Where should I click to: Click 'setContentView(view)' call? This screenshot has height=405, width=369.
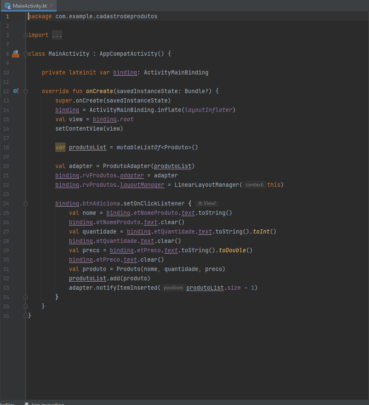point(89,129)
